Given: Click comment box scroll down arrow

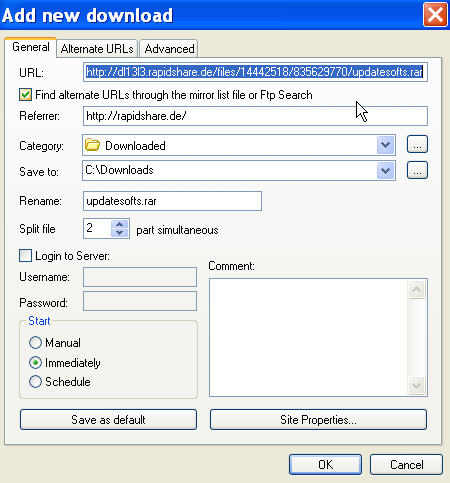Looking at the screenshot, I should (x=416, y=386).
